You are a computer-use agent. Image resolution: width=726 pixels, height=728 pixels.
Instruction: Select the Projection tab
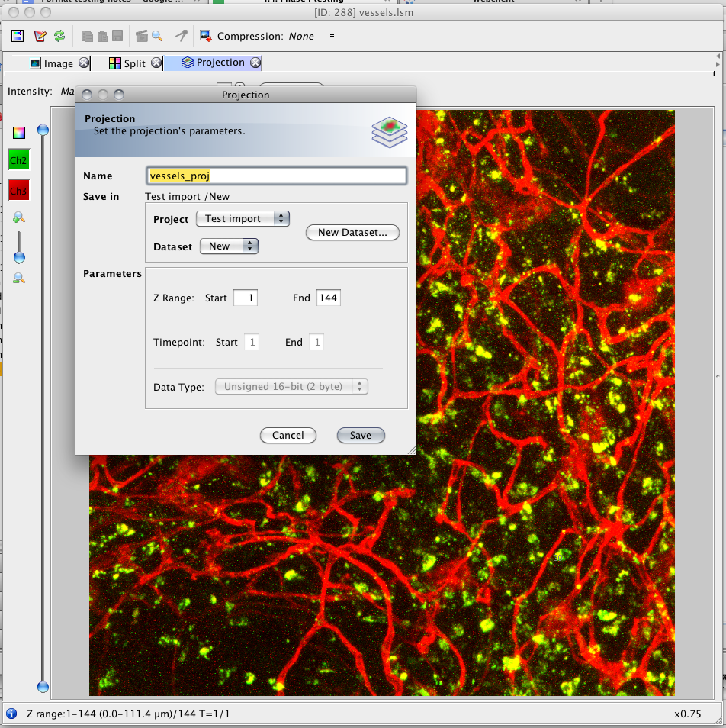[214, 63]
